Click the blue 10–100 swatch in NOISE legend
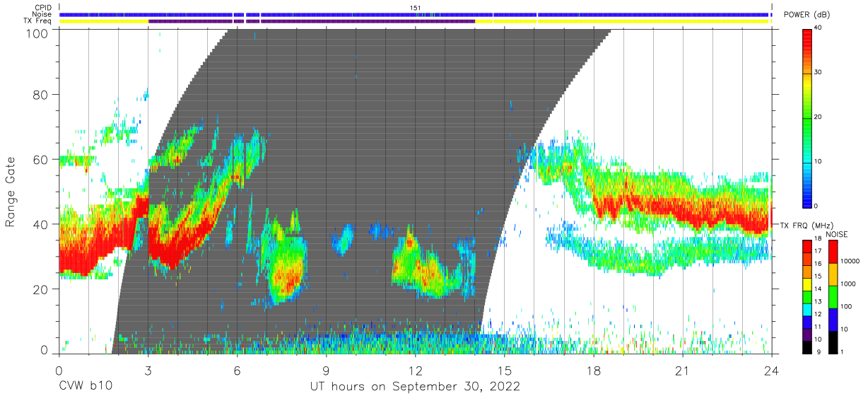 [833, 319]
